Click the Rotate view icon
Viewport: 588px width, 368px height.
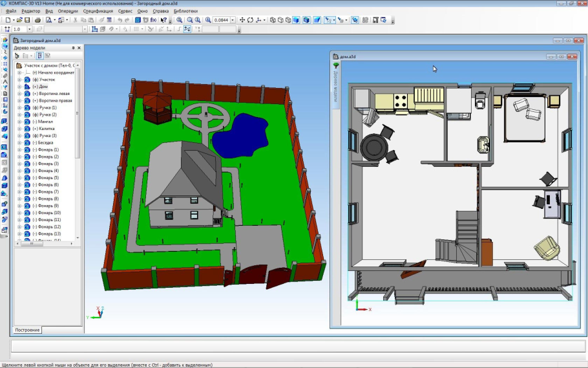[x=250, y=20]
